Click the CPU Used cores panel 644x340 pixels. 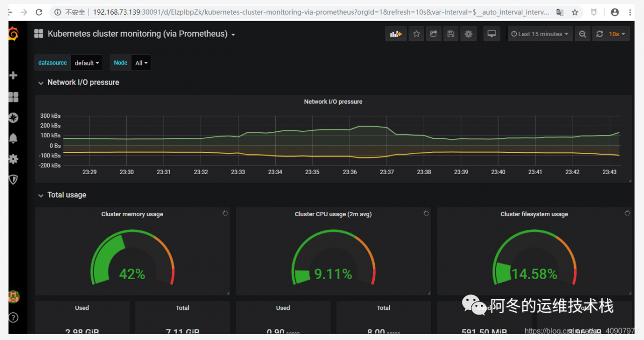coord(283,317)
